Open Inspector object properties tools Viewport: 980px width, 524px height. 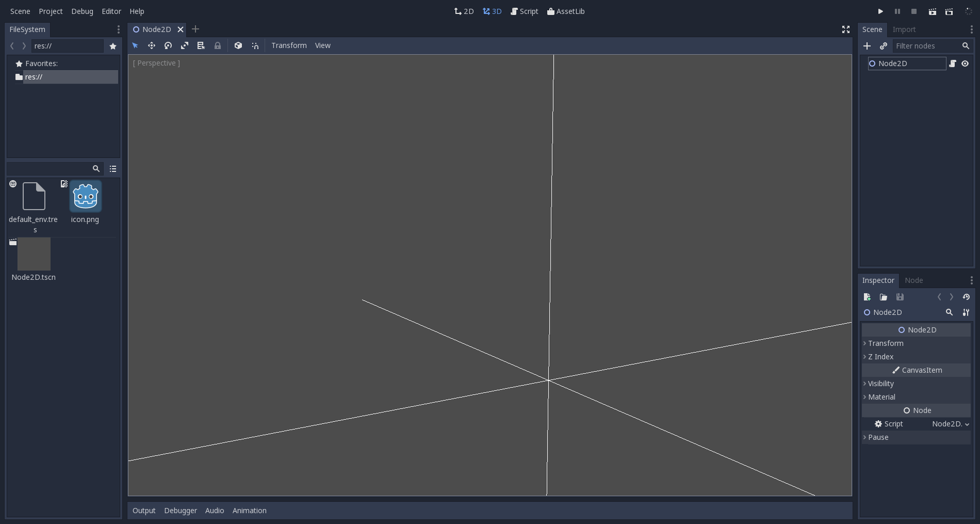point(966,312)
